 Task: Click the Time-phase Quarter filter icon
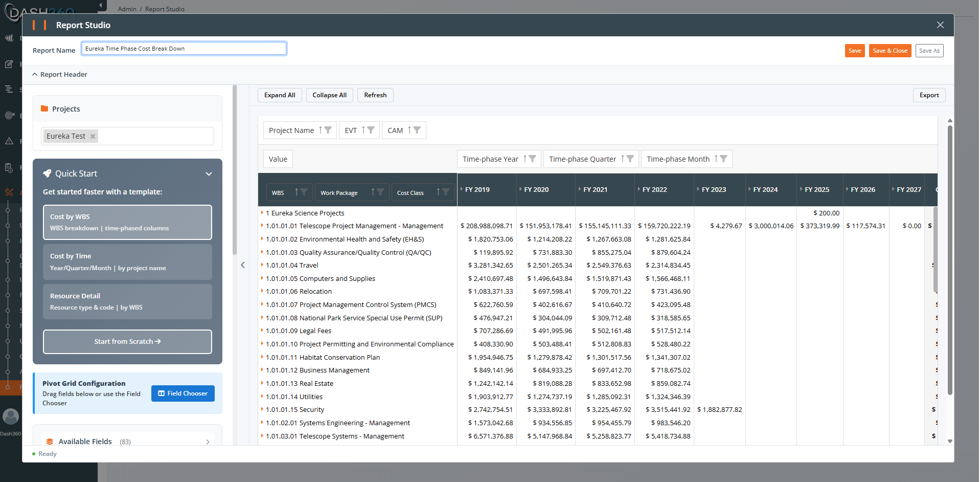coord(630,159)
